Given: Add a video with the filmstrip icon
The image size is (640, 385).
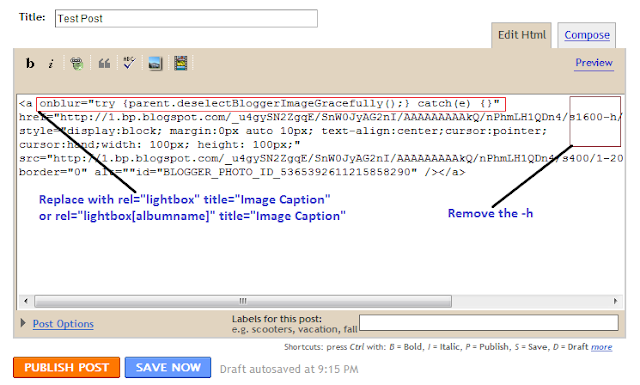Looking at the screenshot, I should [x=180, y=63].
